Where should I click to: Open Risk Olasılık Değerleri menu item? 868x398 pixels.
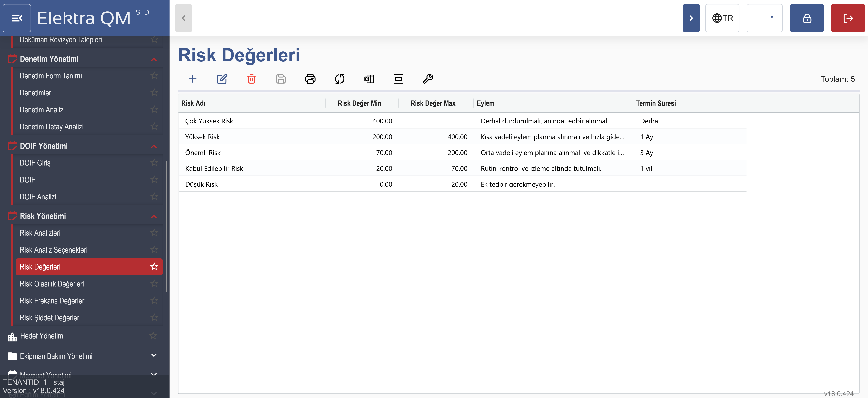[52, 284]
